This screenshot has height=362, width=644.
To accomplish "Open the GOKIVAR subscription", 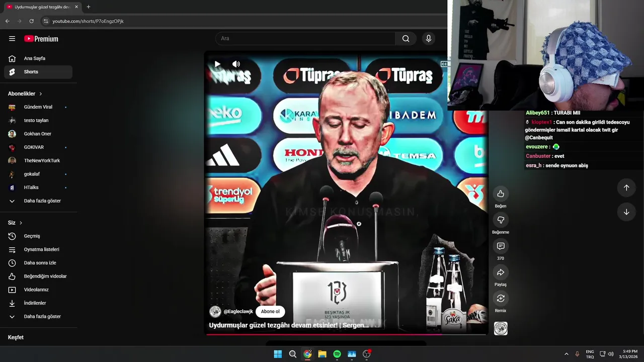I will coord(38,147).
